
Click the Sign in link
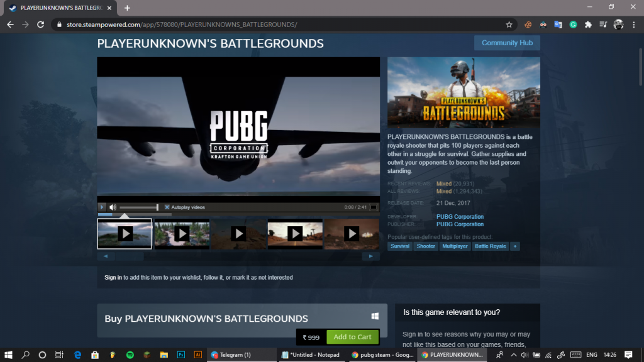tap(113, 277)
